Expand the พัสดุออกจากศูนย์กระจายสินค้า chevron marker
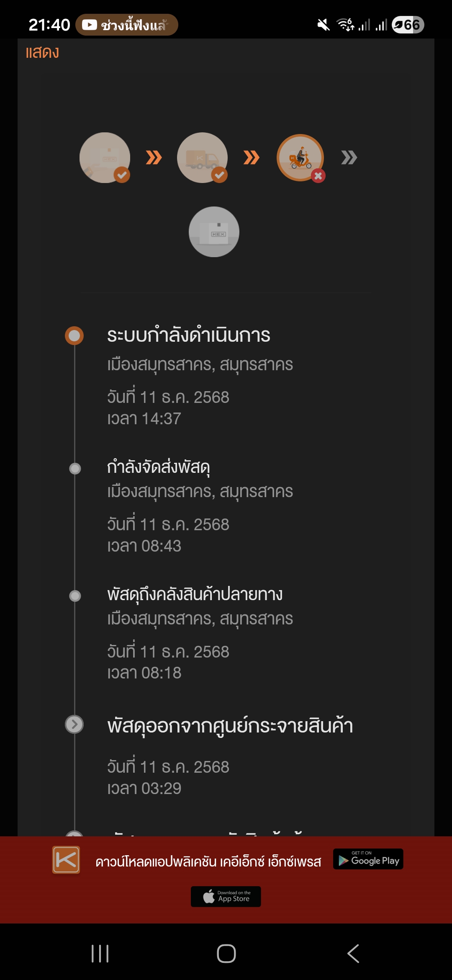 pyautogui.click(x=74, y=724)
